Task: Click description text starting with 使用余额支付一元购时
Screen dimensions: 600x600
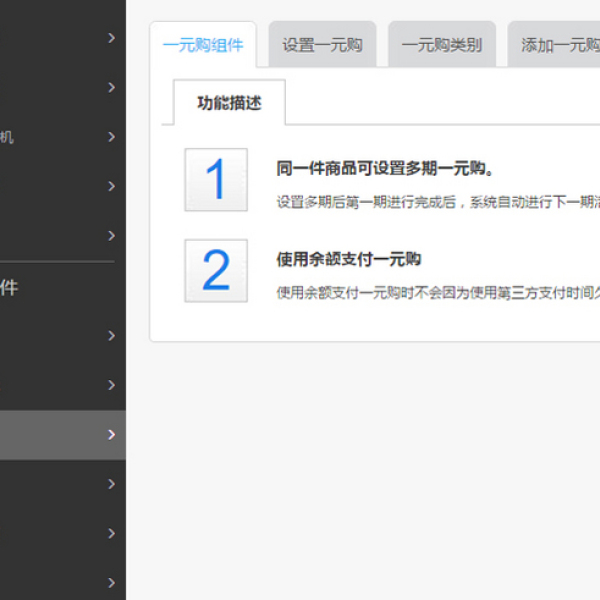Action: coord(437,292)
